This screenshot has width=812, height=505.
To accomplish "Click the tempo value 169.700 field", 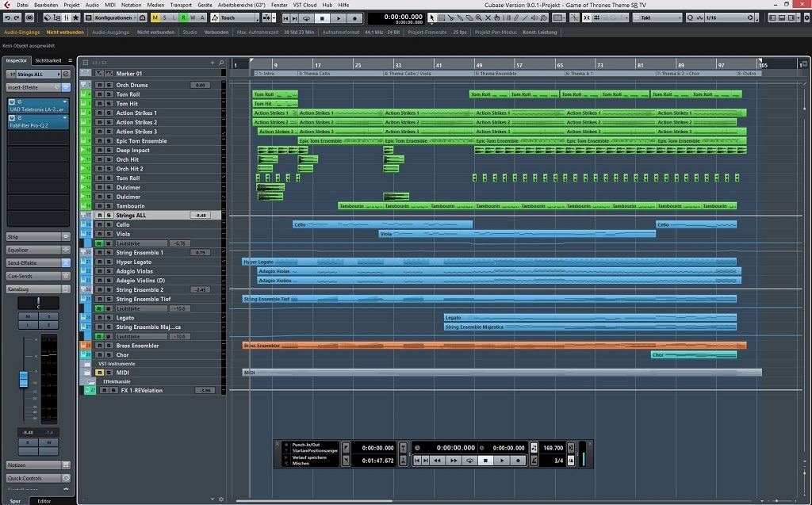I will [x=553, y=448].
